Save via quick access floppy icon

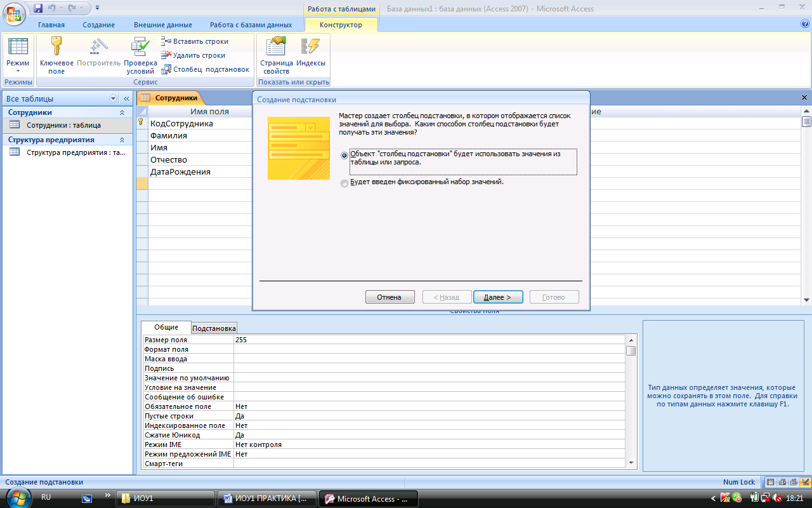(x=38, y=8)
